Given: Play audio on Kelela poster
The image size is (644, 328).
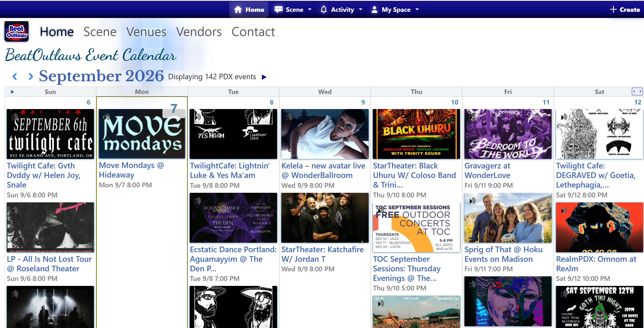Looking at the screenshot, I should 289,117.
